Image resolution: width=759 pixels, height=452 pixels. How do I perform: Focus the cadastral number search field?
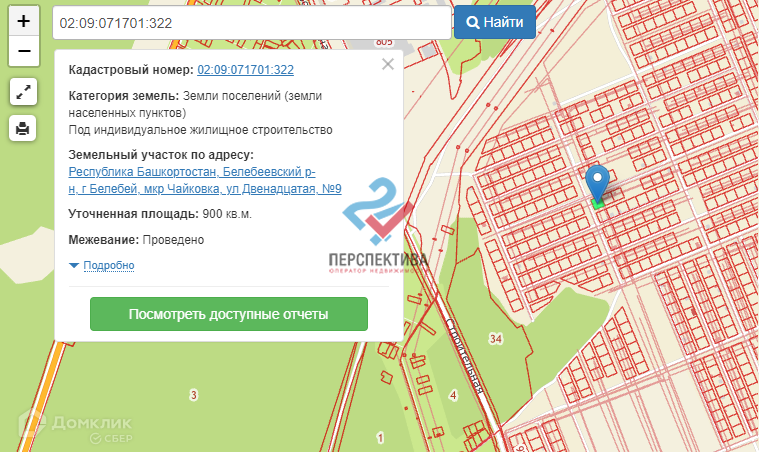pos(252,23)
